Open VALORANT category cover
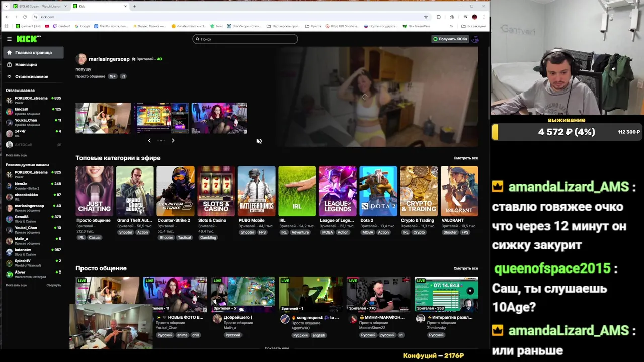 pyautogui.click(x=459, y=191)
